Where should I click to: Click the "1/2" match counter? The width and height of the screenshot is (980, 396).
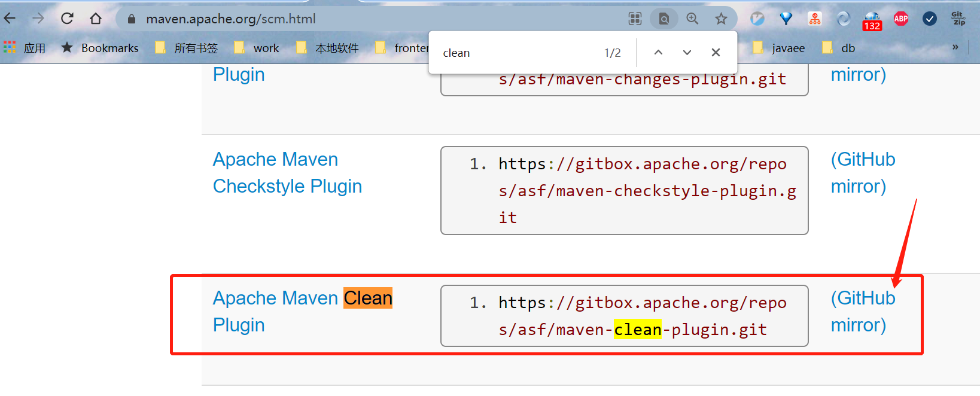click(613, 53)
